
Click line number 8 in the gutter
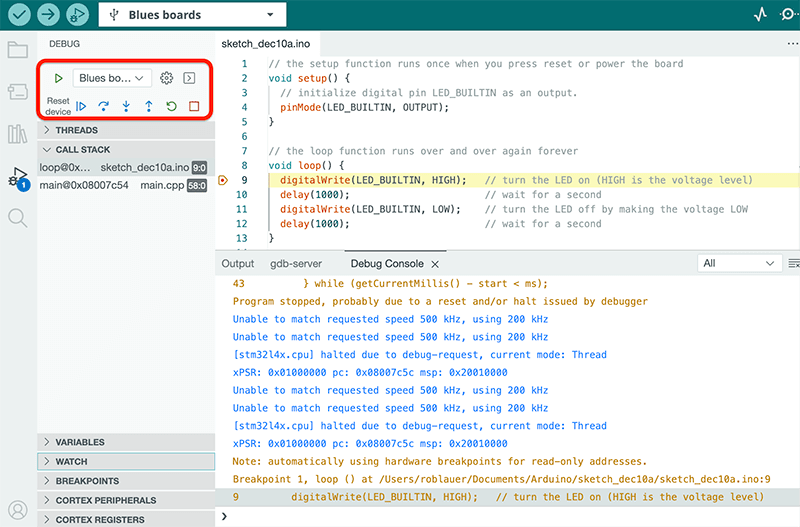244,165
